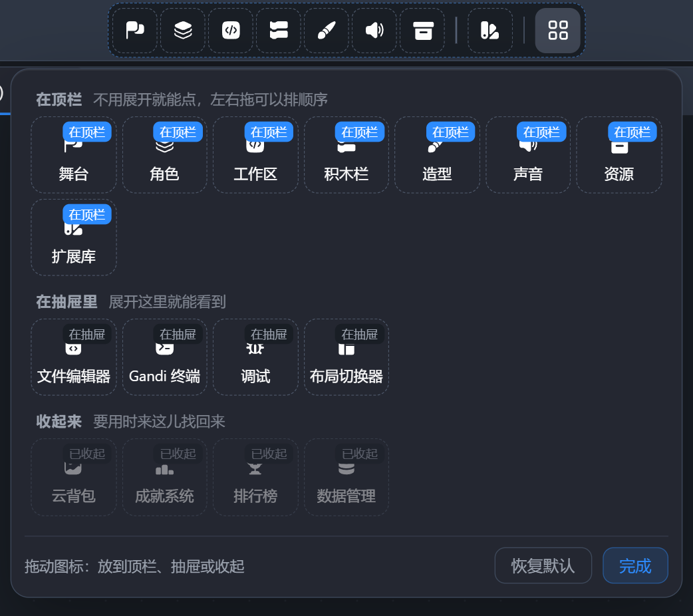The height and width of the screenshot is (616, 693).
Task: Select the 工作区 card
Action: (255, 155)
